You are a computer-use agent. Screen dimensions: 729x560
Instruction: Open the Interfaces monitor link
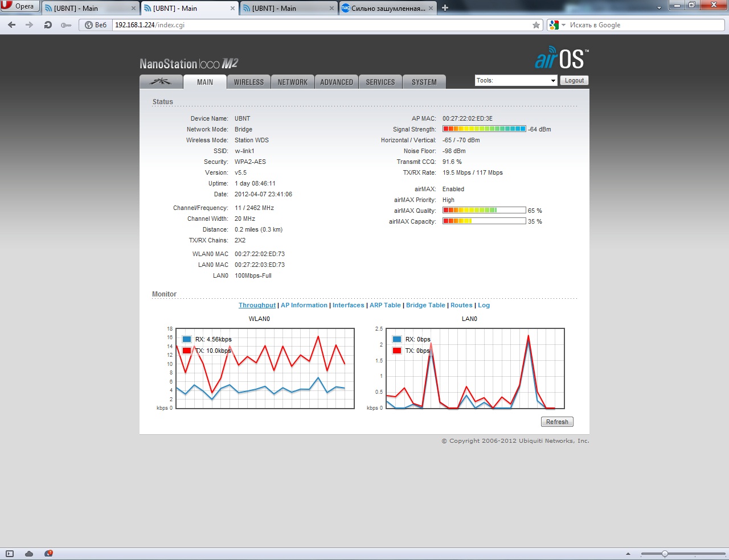pos(349,305)
